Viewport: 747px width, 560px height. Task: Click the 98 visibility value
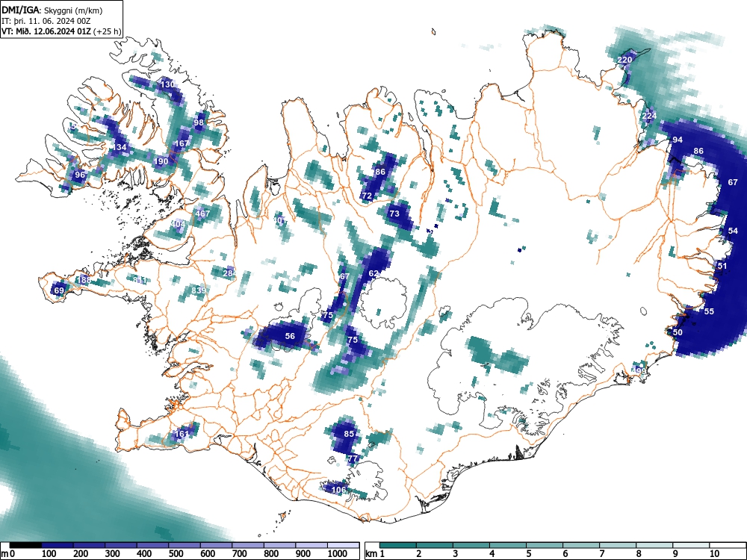(x=199, y=122)
